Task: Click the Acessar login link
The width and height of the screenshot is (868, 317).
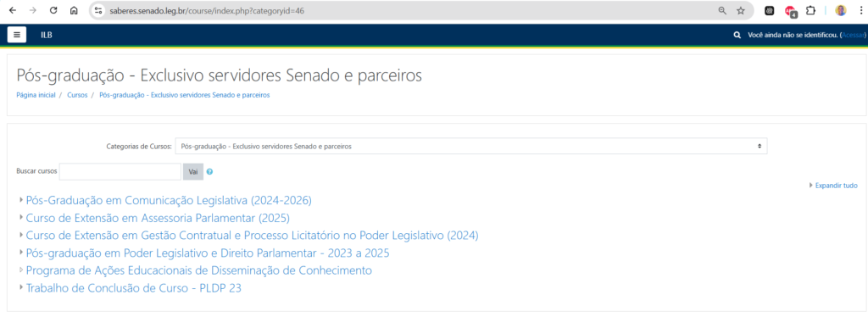Action: 853,35
